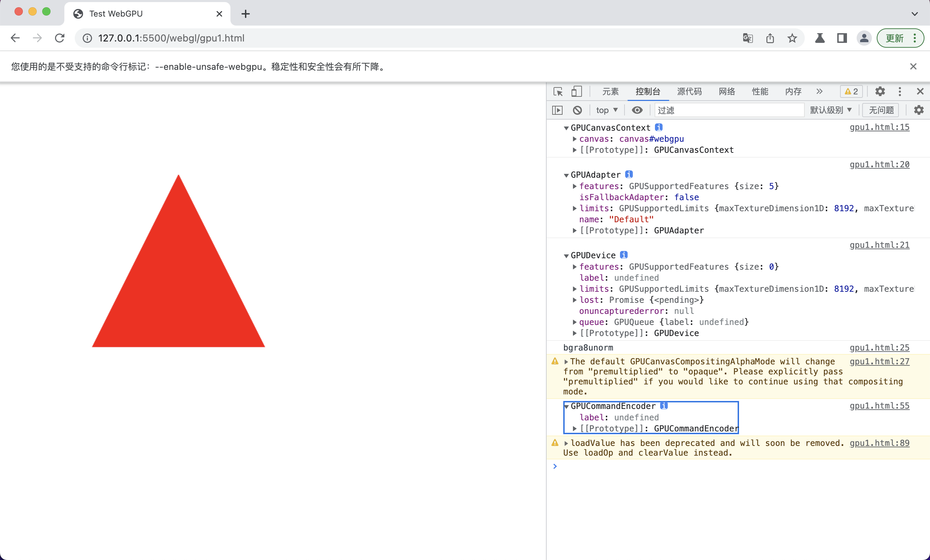Expand the queue: GPUQueue property

pyautogui.click(x=574, y=322)
